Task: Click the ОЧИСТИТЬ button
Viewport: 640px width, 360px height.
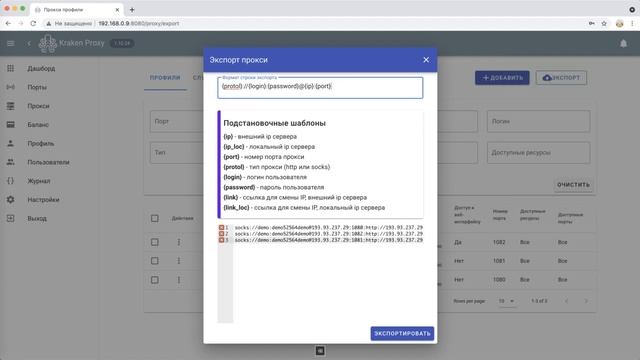Action: point(573,185)
